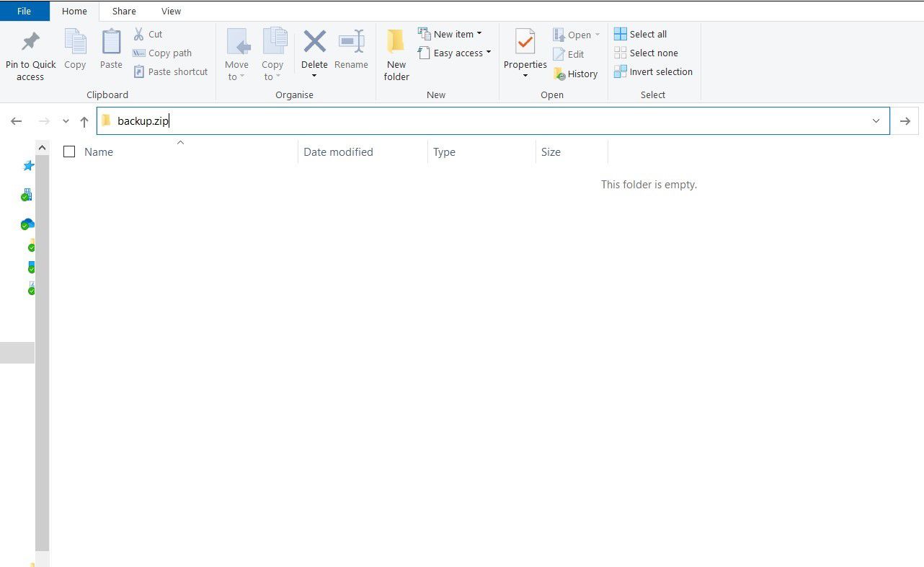The height and width of the screenshot is (567, 924).
Task: Click the Up arrow navigation button
Action: point(84,121)
